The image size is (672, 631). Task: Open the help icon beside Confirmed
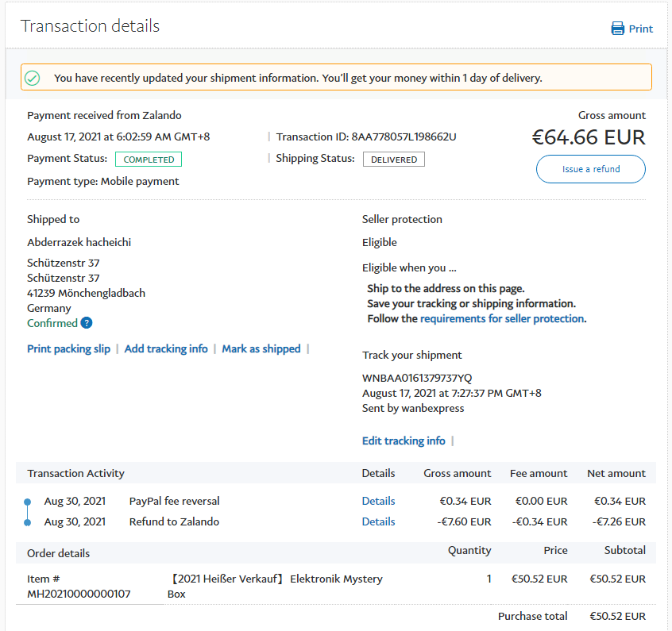pyautogui.click(x=87, y=323)
